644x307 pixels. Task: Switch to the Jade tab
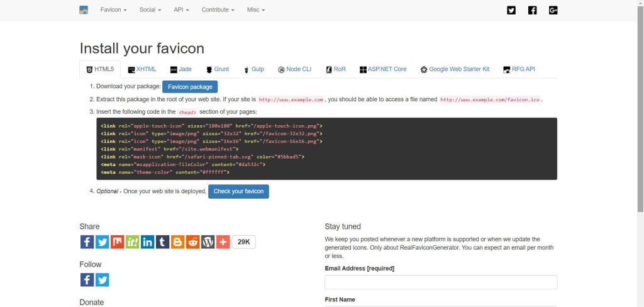click(181, 69)
